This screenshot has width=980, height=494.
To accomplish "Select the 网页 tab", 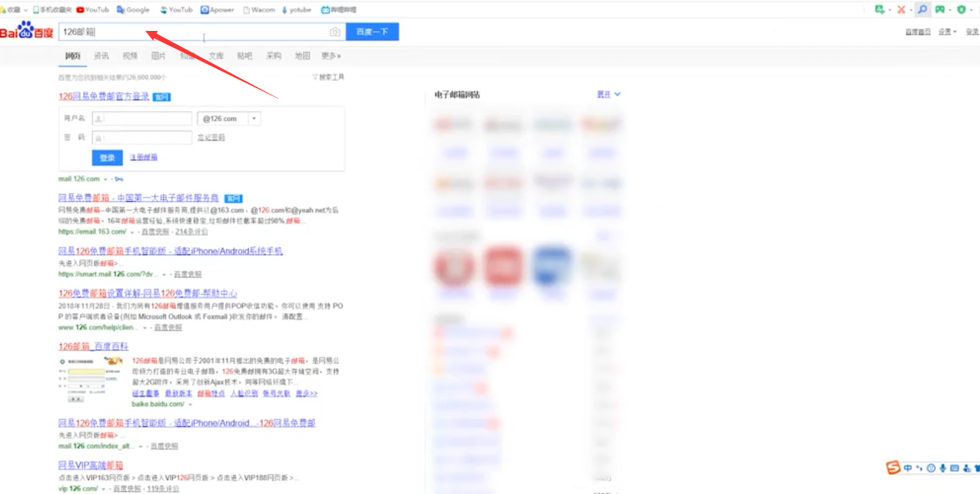I will (72, 56).
